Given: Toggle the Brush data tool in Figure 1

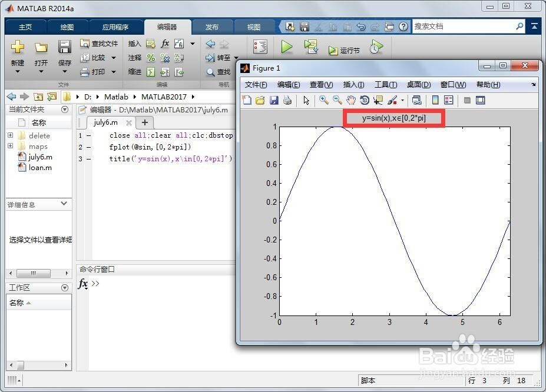Looking at the screenshot, I should [x=392, y=101].
